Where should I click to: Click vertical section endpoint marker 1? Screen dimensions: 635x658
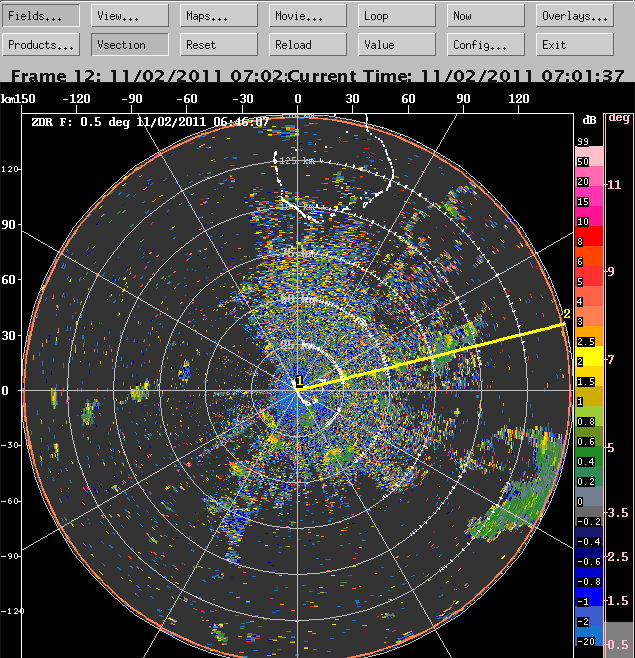(299, 381)
